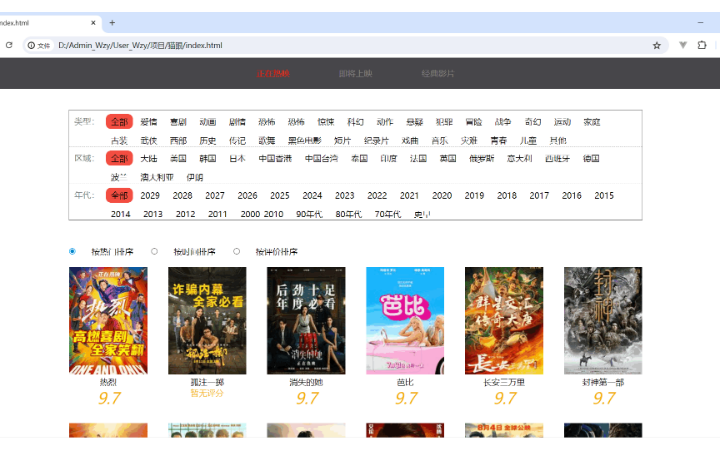Open the 芭比 movie poster
The width and height of the screenshot is (720, 450).
tap(405, 321)
